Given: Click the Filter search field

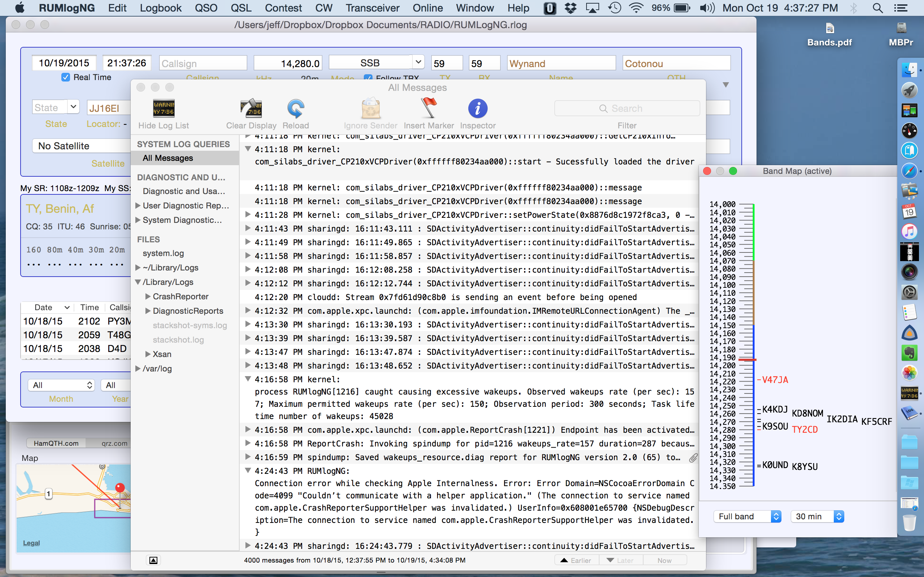Looking at the screenshot, I should click(627, 109).
